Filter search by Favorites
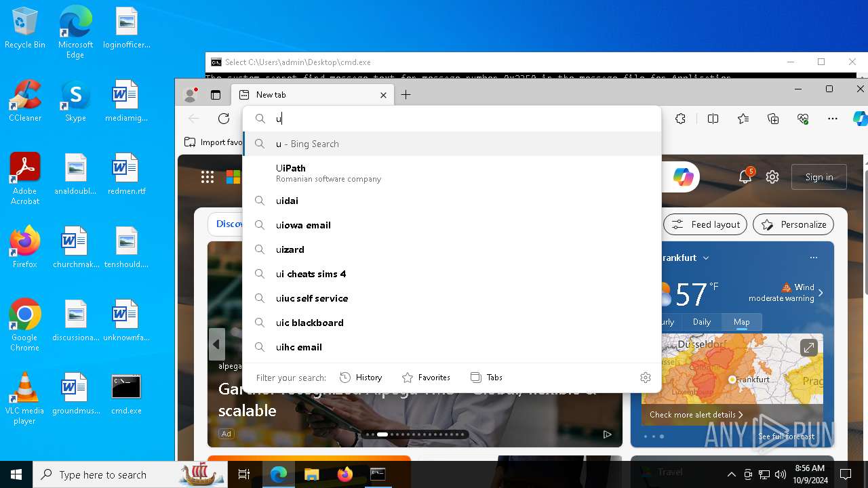This screenshot has height=488, width=868. click(x=426, y=378)
